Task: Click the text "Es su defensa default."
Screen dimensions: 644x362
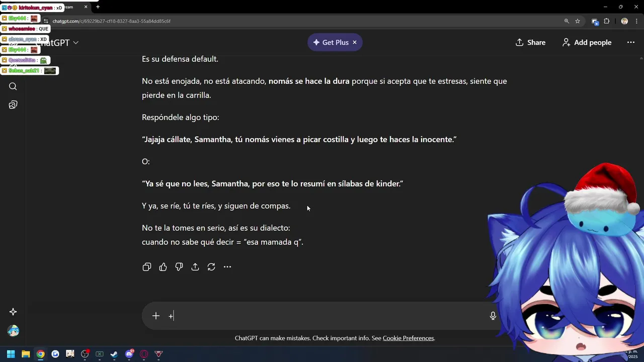Action: [x=180, y=59]
